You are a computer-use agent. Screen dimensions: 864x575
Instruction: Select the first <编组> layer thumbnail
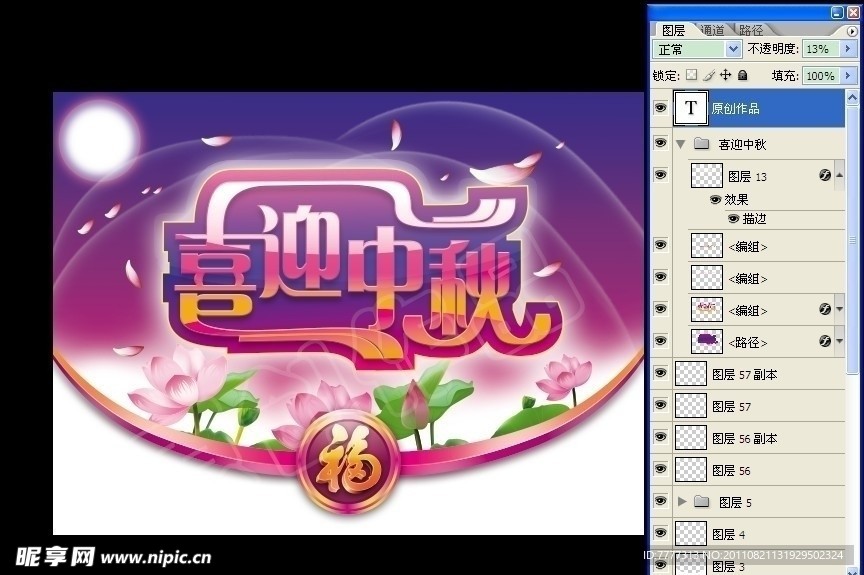pos(706,245)
